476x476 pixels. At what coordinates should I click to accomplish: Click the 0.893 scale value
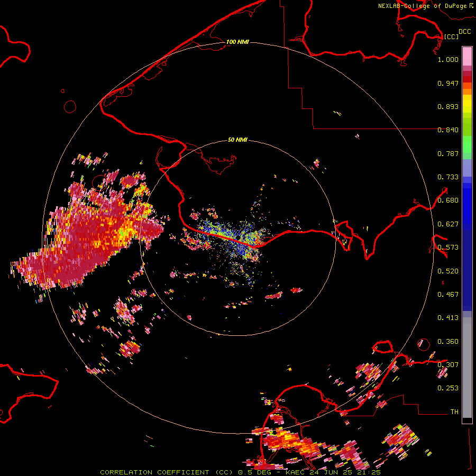click(x=448, y=106)
